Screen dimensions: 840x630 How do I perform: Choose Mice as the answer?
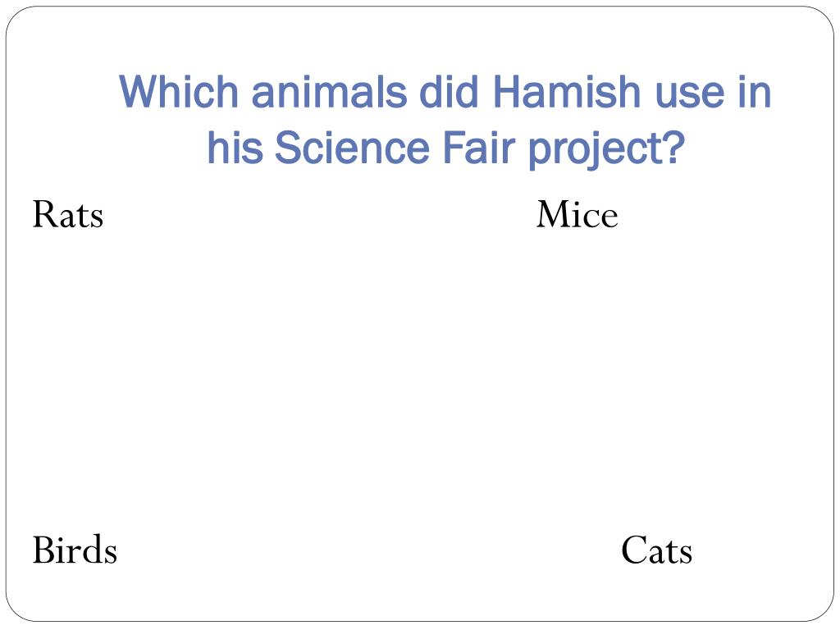click(x=577, y=215)
